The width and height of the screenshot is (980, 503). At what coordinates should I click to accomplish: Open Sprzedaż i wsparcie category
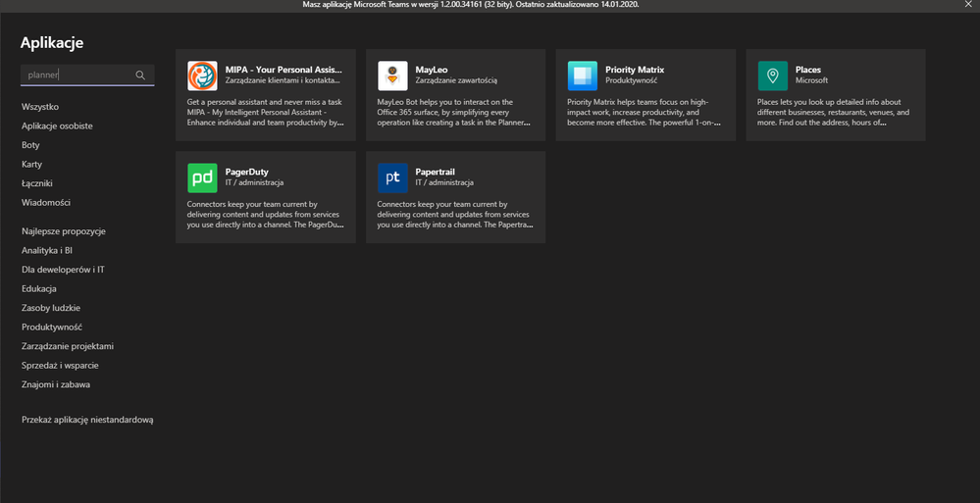[60, 366]
